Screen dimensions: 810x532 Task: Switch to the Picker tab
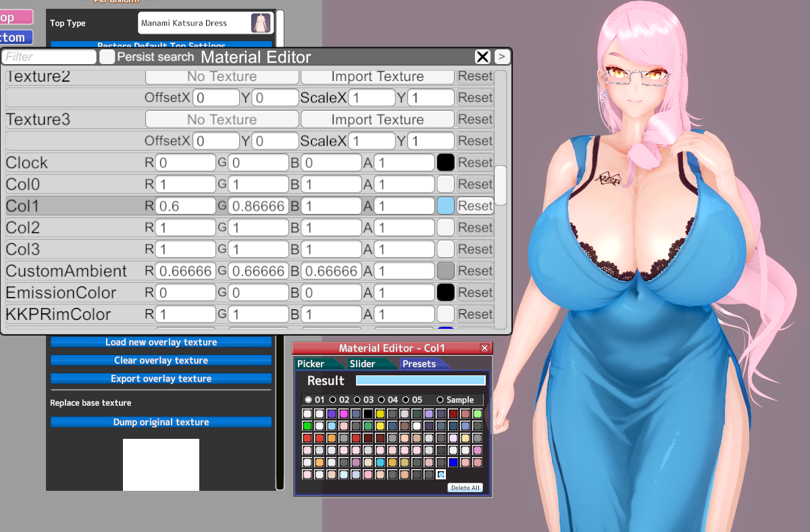point(311,364)
